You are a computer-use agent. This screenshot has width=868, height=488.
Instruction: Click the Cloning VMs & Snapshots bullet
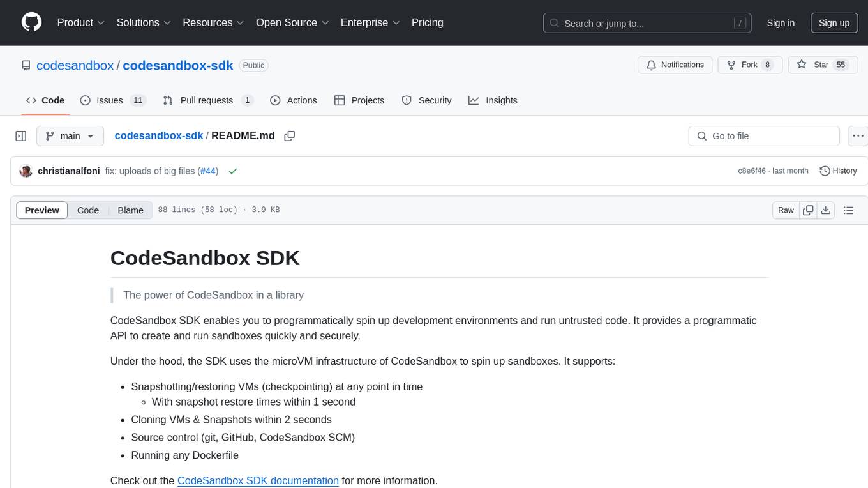[x=231, y=420]
